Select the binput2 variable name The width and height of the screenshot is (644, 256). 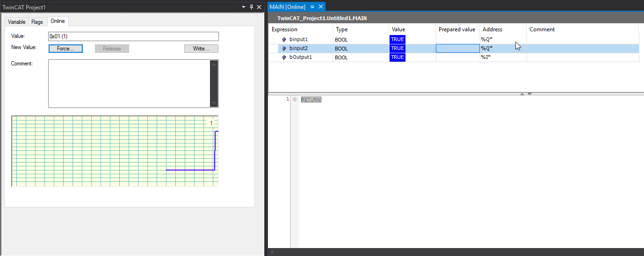[298, 49]
